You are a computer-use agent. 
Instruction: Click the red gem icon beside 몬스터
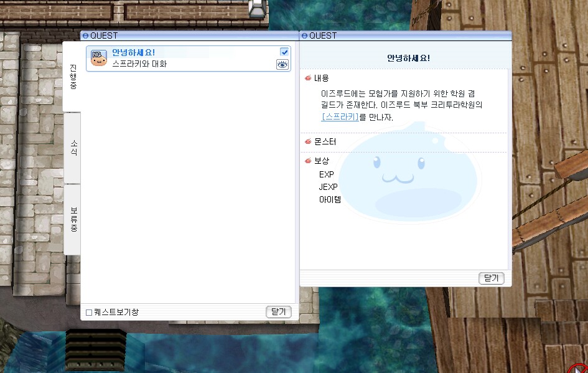tap(309, 141)
